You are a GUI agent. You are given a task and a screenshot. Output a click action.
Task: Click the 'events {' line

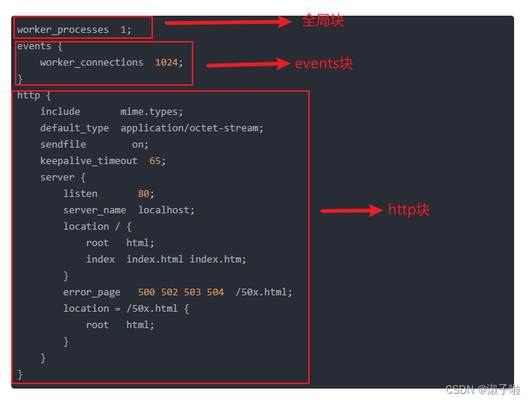[x=40, y=46]
